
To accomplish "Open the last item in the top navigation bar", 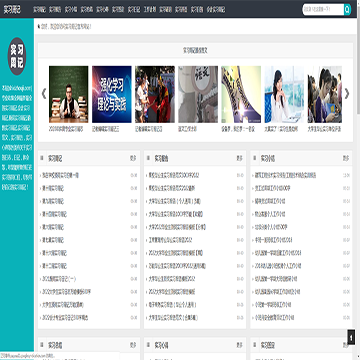I will (216, 10).
